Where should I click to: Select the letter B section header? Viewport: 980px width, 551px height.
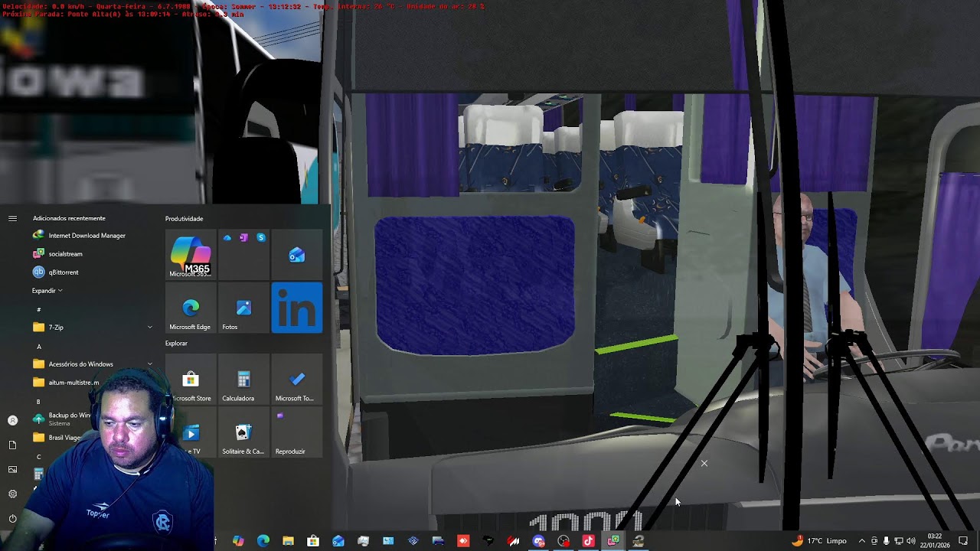[38, 402]
